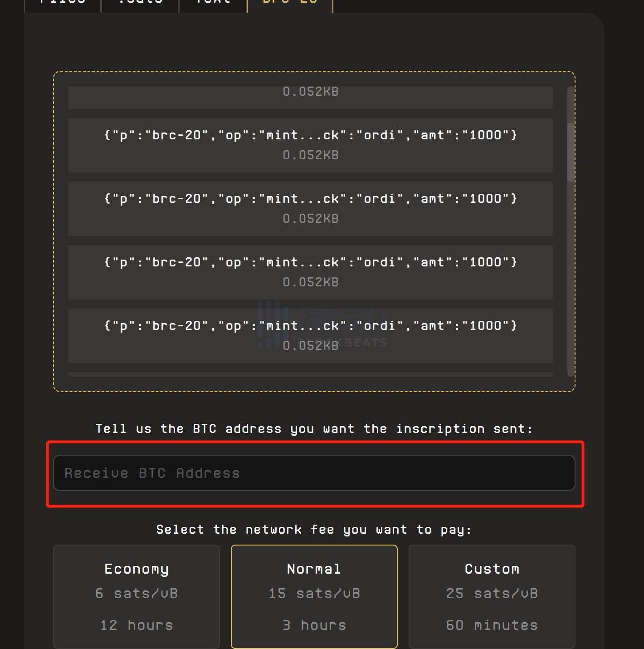The height and width of the screenshot is (649, 644).
Task: Select the third fully visible ordi mint entry
Action: (x=310, y=272)
